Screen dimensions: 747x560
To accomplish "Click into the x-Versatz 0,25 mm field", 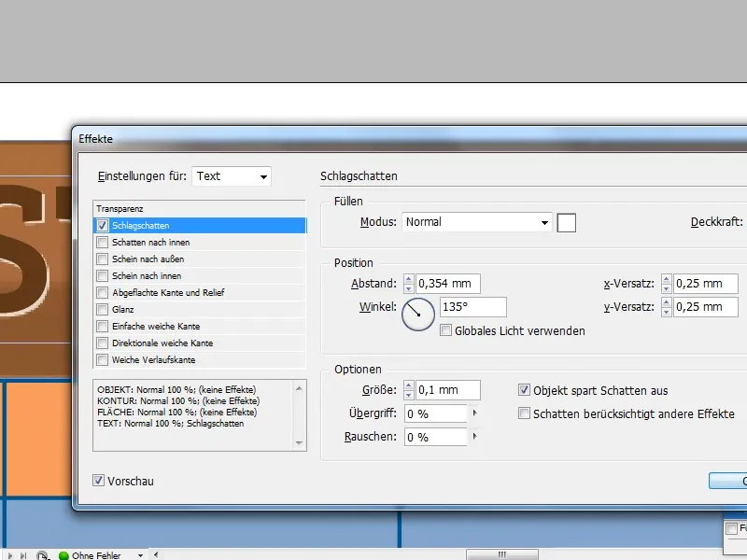I will pyautogui.click(x=706, y=284).
